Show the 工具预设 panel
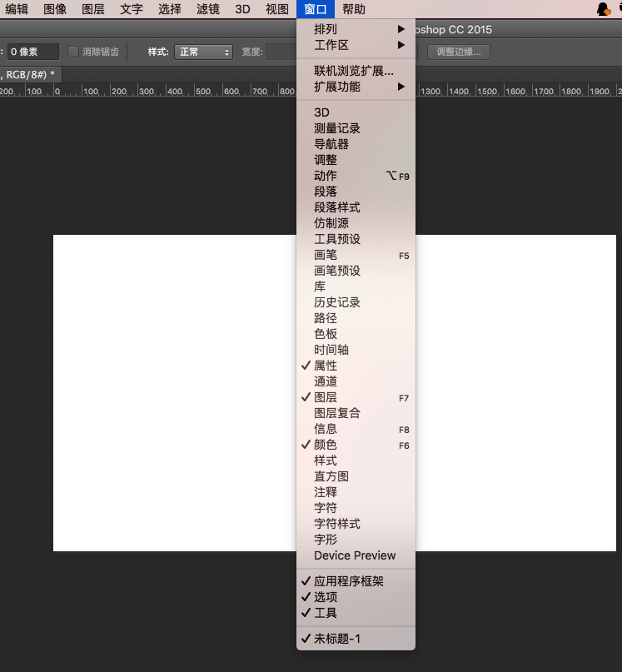622x672 pixels. click(x=356, y=239)
